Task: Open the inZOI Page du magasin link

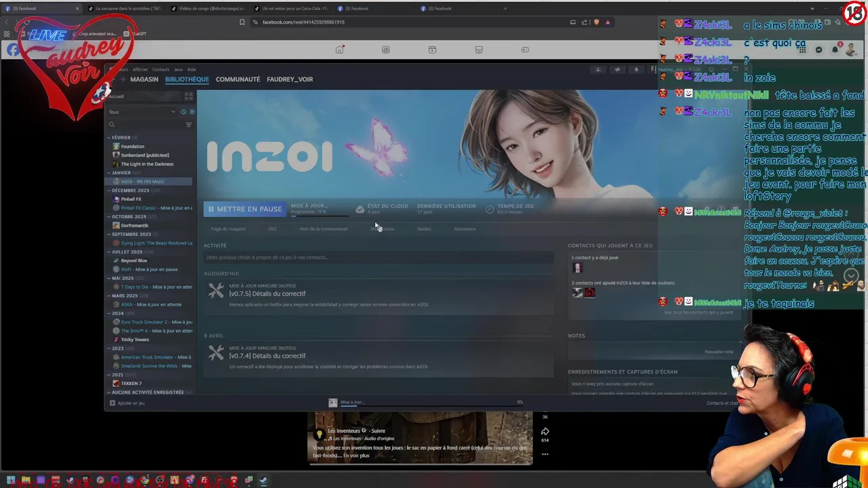Action: pyautogui.click(x=229, y=229)
